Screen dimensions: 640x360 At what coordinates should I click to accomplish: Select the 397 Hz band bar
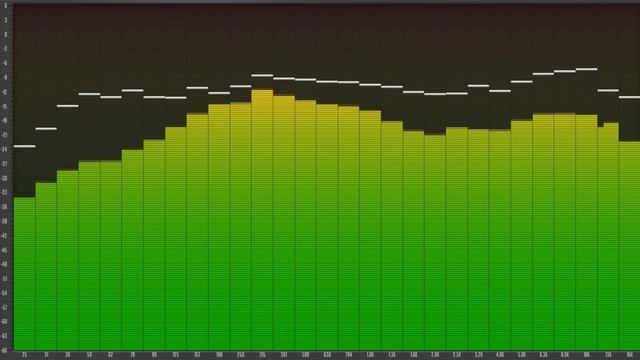284,223
